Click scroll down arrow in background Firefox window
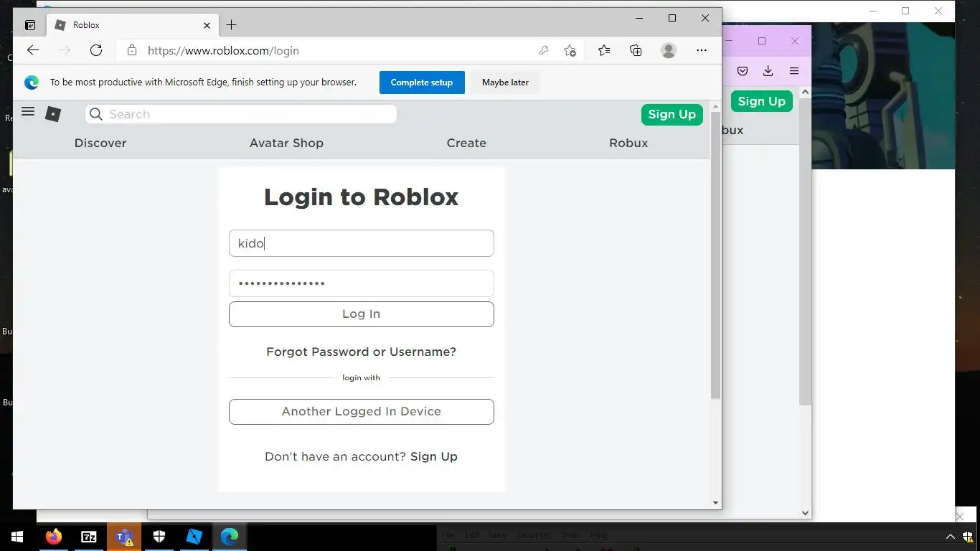The height and width of the screenshot is (551, 980). [805, 513]
